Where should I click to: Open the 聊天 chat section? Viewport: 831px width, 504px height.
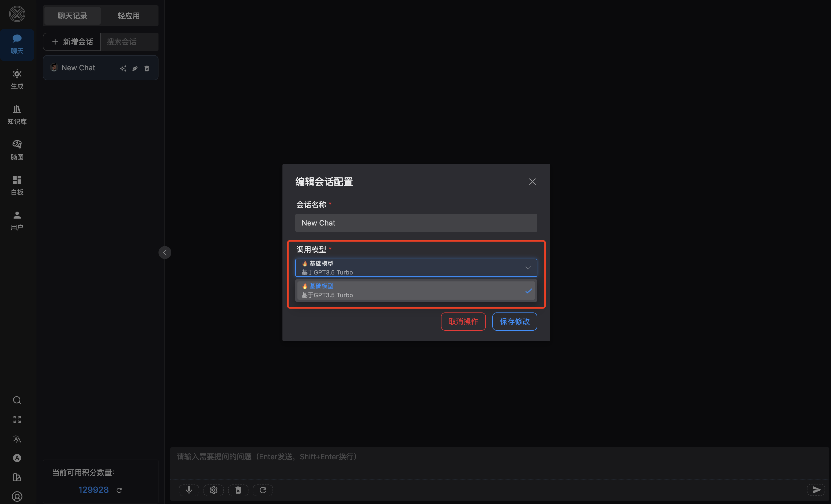17,44
